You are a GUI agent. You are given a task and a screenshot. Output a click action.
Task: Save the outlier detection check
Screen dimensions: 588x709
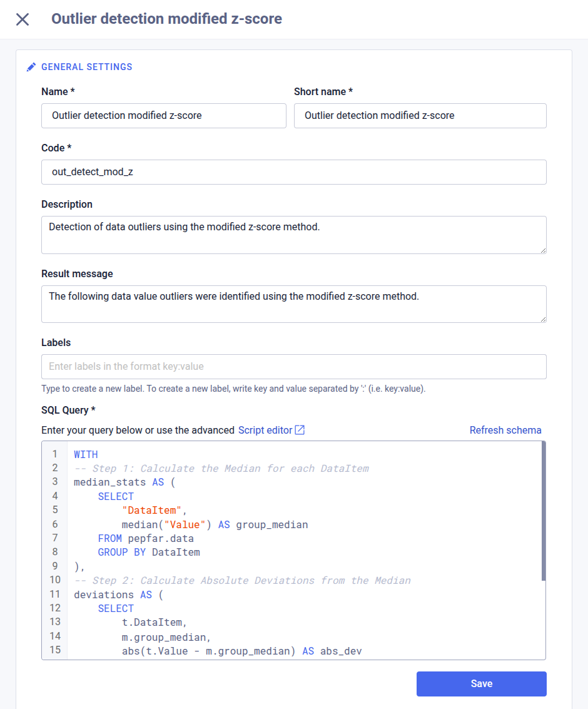(481, 683)
